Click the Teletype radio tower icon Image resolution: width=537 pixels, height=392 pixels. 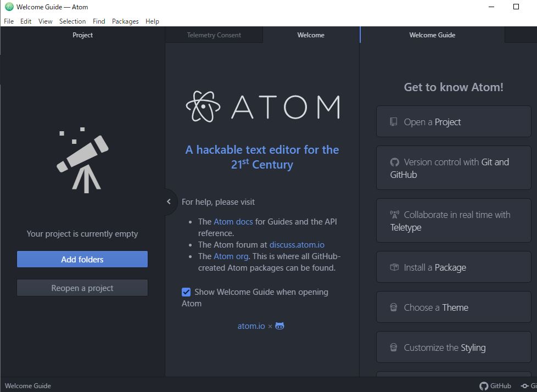point(395,215)
